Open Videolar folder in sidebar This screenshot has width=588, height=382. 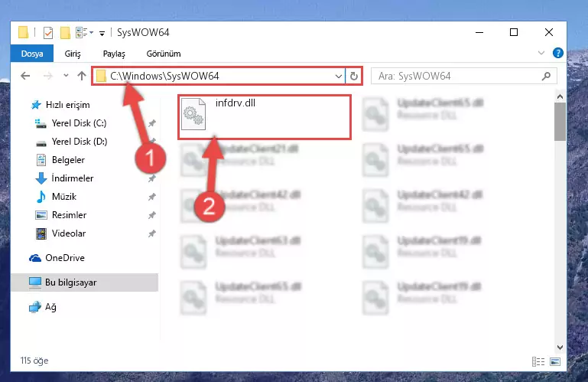[x=69, y=233]
